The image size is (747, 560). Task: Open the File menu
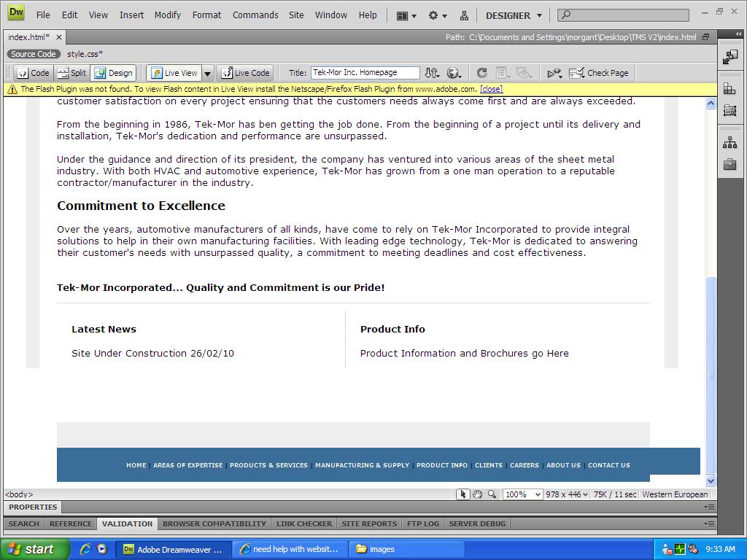click(43, 15)
